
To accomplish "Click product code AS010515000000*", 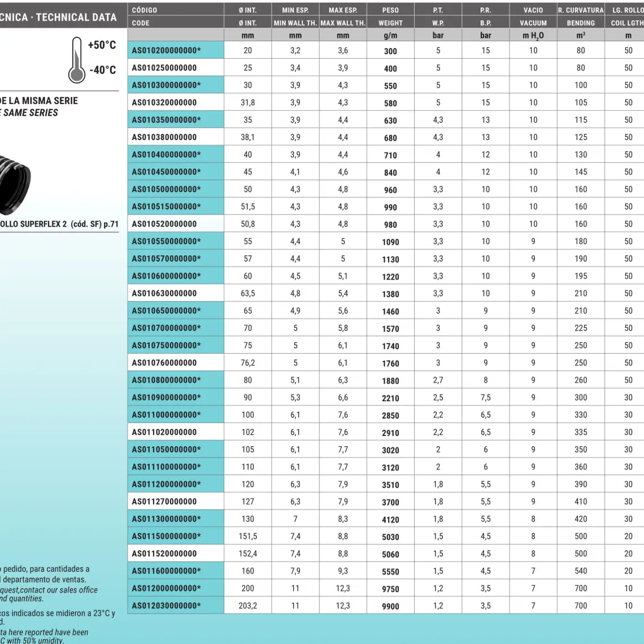I will (x=166, y=207).
